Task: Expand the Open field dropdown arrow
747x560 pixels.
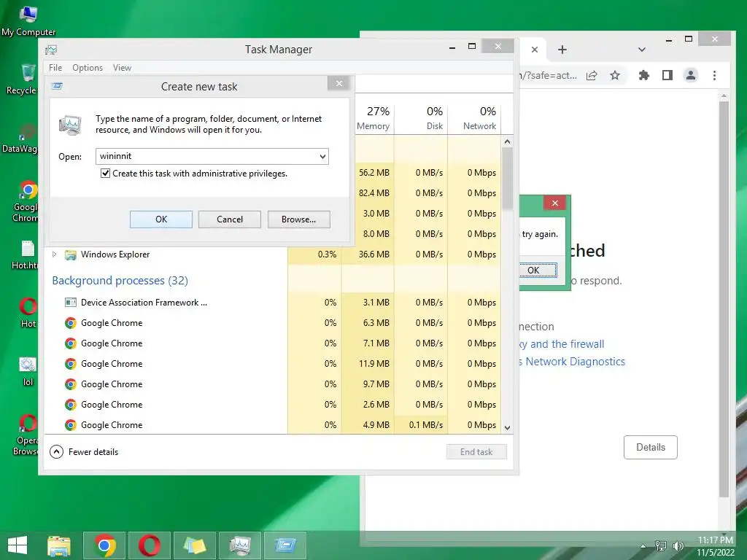Action: (x=322, y=156)
